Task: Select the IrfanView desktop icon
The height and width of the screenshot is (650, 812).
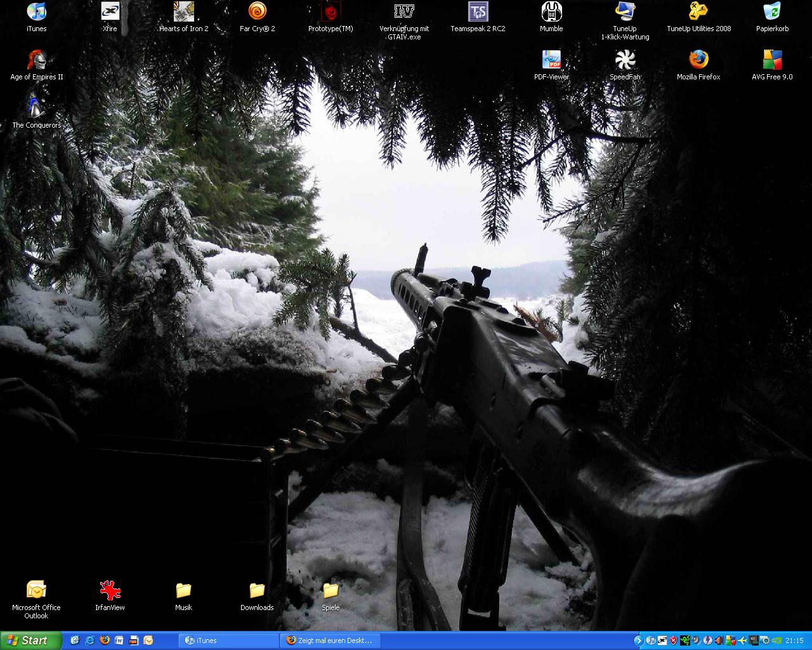Action: [110, 596]
